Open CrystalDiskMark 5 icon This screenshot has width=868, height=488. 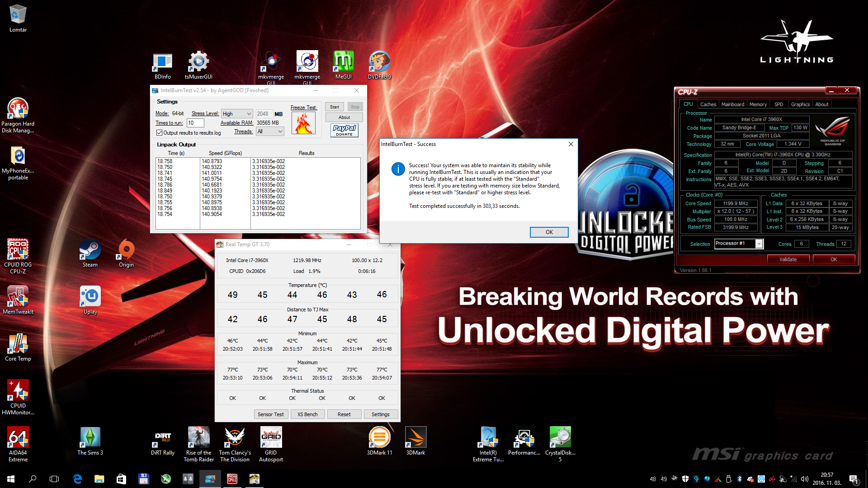560,445
